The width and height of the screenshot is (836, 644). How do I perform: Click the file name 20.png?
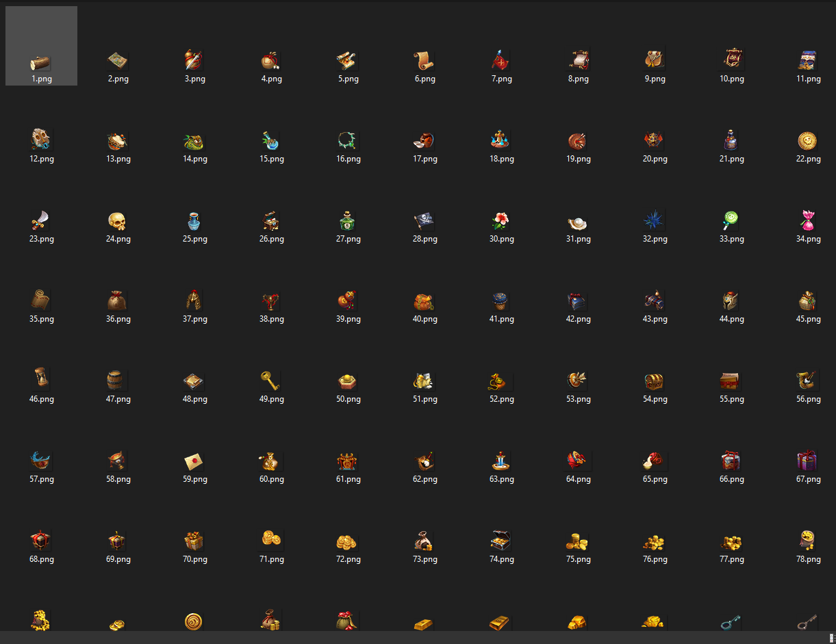click(655, 159)
